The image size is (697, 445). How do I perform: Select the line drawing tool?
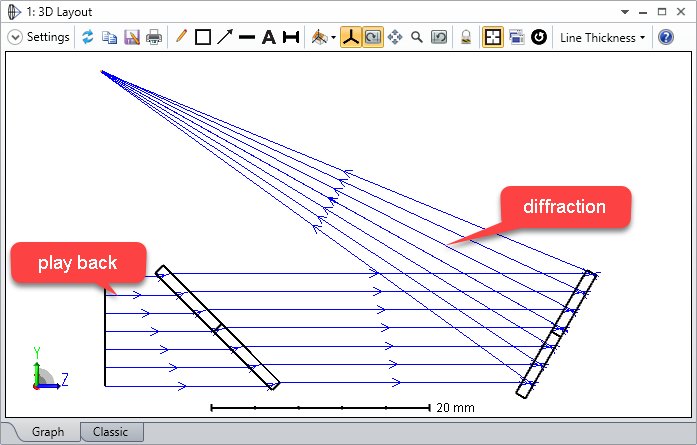pyautogui.click(x=247, y=37)
